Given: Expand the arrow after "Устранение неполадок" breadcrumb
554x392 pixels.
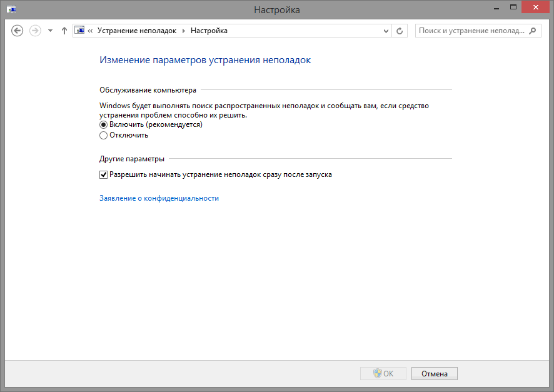Looking at the screenshot, I should pyautogui.click(x=183, y=31).
